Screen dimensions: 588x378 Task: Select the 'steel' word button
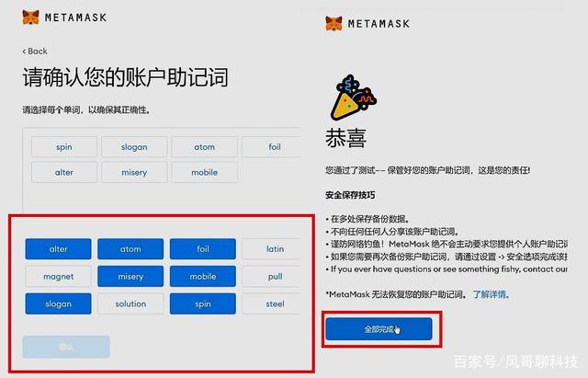pyautogui.click(x=272, y=304)
